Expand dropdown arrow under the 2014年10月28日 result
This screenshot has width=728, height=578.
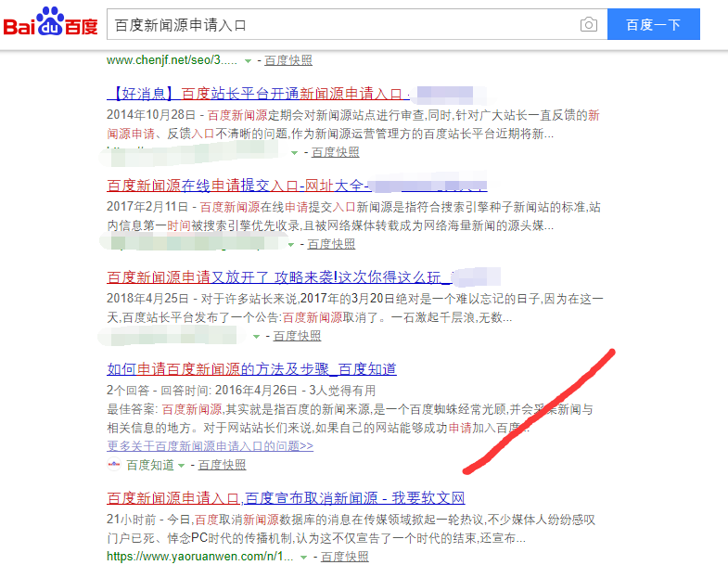point(294,153)
